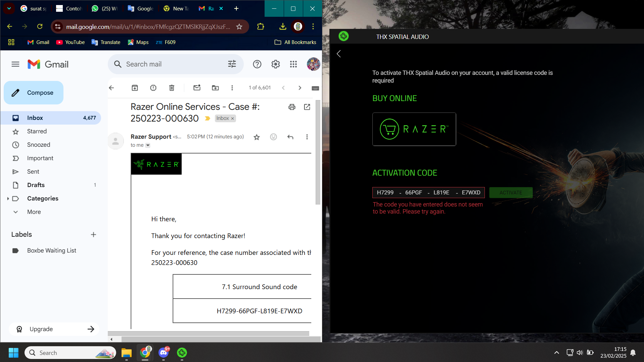The width and height of the screenshot is (644, 362).
Task: Go to next older email
Action: tap(300, 88)
